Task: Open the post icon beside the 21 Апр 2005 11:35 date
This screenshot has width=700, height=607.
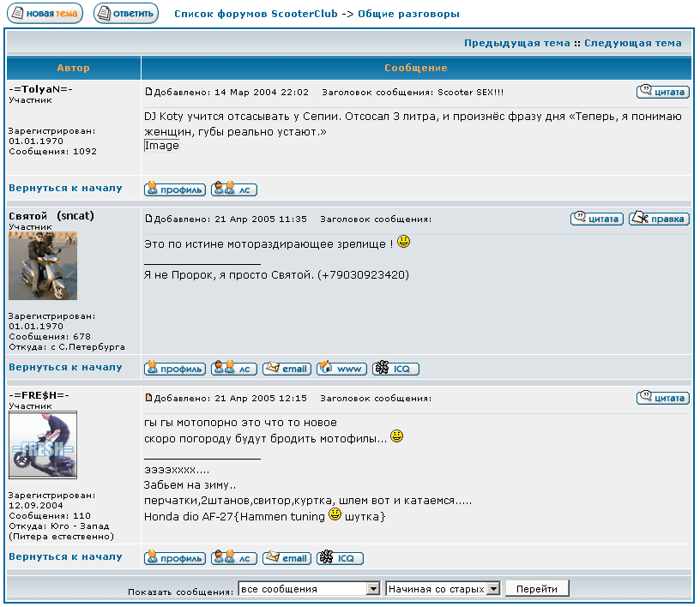Action: pyautogui.click(x=148, y=219)
